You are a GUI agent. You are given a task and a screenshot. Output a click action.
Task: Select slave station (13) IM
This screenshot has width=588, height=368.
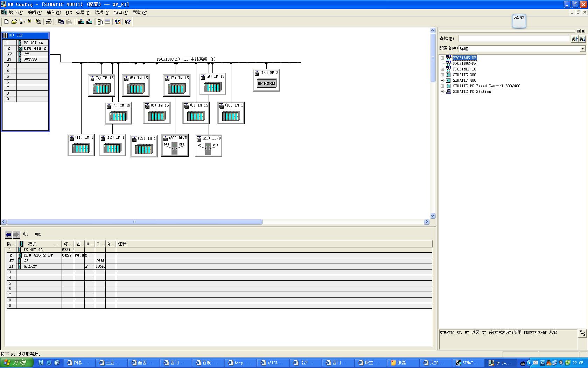pos(144,146)
